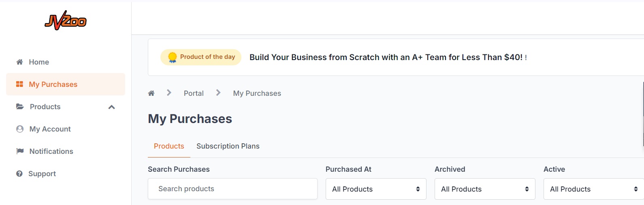The height and width of the screenshot is (205, 644).
Task: Click the breadcrumb home icon
Action: [x=151, y=93]
